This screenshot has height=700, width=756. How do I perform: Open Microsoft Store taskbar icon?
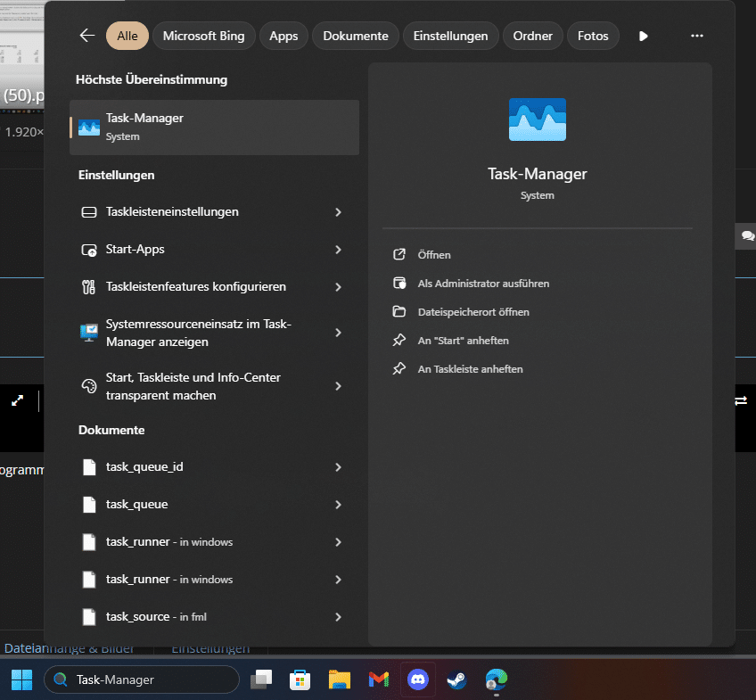pos(300,679)
